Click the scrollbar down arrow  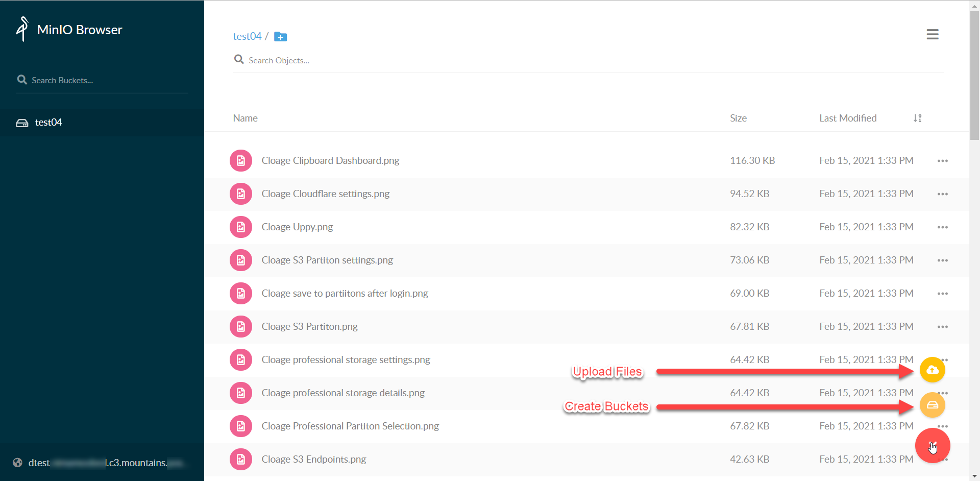coord(974,476)
